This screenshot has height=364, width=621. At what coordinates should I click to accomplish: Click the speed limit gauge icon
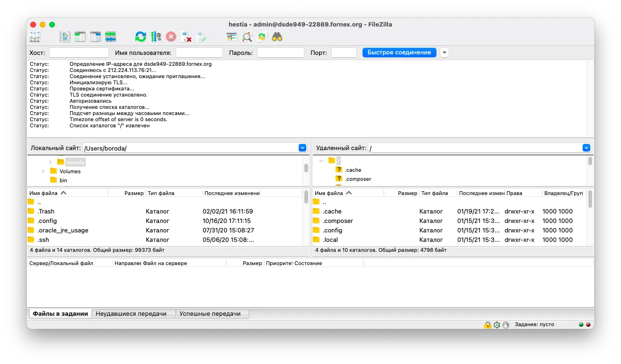click(506, 325)
